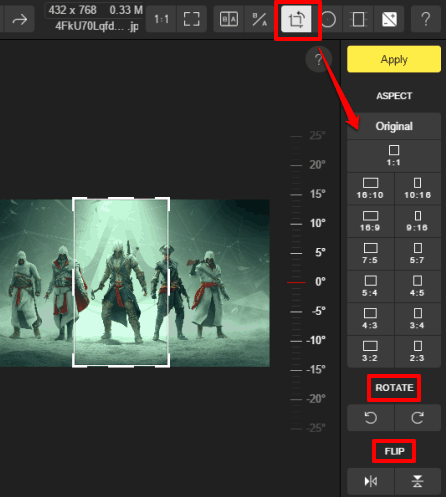Screen dimensions: 446x497
Task: Choose the Original aspect ratio
Action: [394, 126]
